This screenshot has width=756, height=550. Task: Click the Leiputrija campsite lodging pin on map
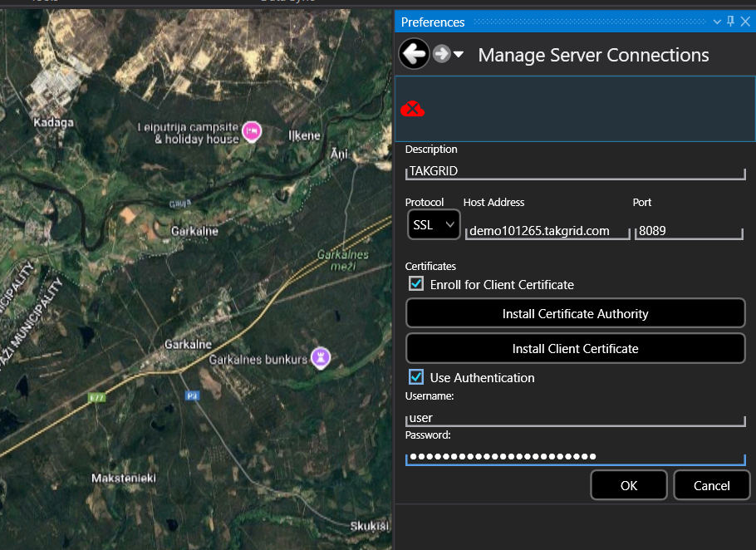252,131
